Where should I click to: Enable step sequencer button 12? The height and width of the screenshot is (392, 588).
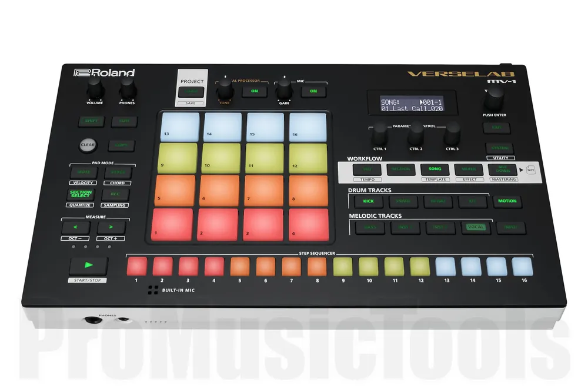click(x=420, y=266)
